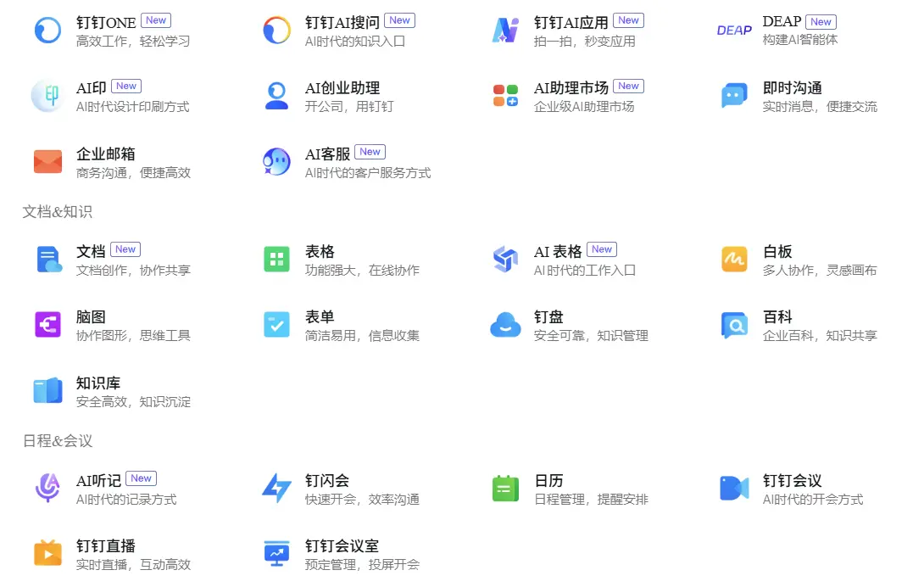Viewport: 924px width, 587px height.
Task: Click the text 商务沟通，便捷高效
Action: [133, 173]
